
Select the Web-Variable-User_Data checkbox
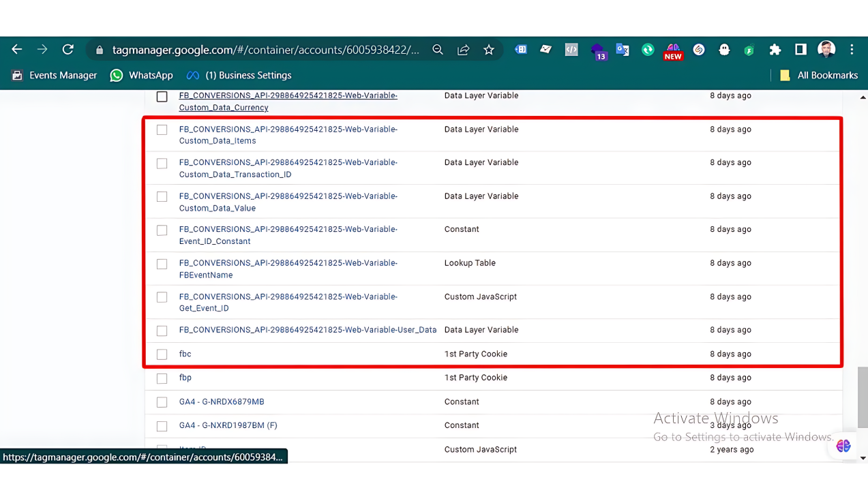click(x=162, y=331)
